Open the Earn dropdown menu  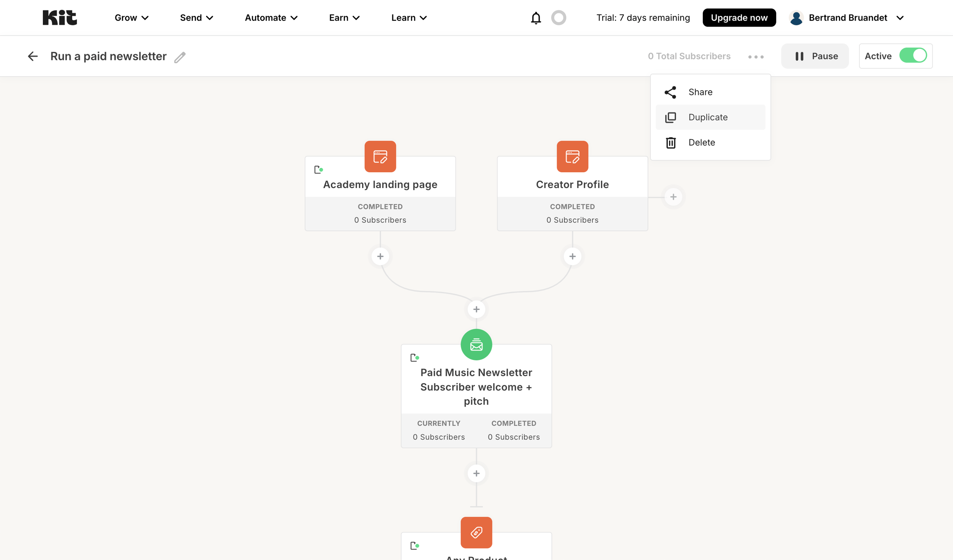click(x=344, y=18)
